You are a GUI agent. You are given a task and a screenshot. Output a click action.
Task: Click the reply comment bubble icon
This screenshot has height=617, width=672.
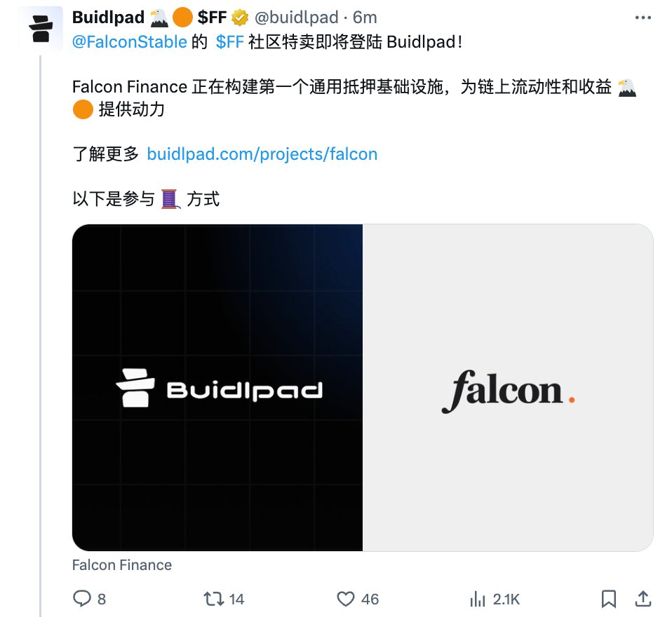[82, 599]
